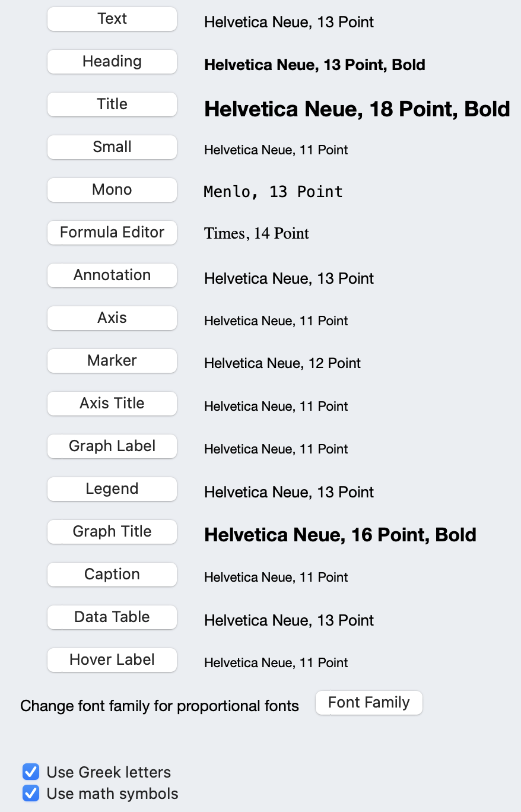Disable the Use Greek letters checkbox
Viewport: 521px width, 812px height.
(30, 772)
